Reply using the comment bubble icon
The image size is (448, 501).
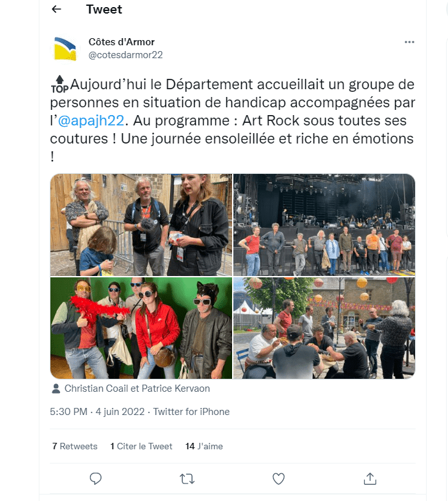[96, 478]
